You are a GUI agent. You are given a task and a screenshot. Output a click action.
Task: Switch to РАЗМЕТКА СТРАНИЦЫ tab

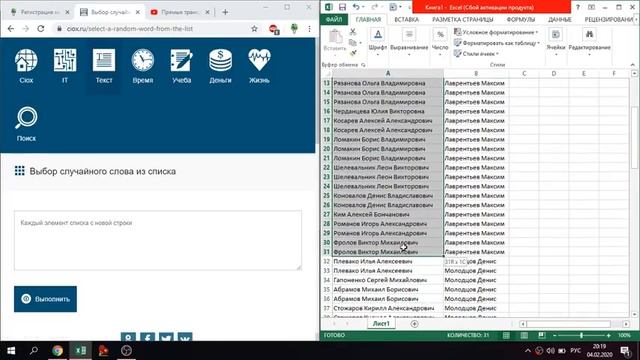(x=462, y=19)
